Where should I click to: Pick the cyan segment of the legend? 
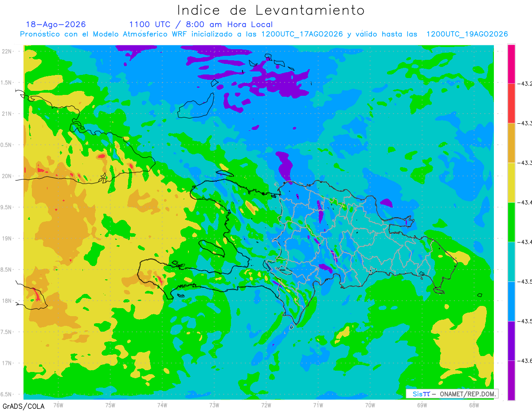click(x=511, y=262)
